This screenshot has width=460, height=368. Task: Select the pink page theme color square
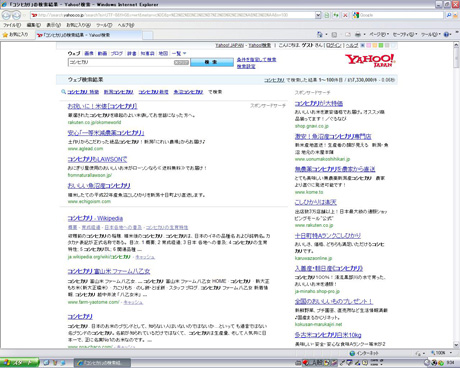369,45
